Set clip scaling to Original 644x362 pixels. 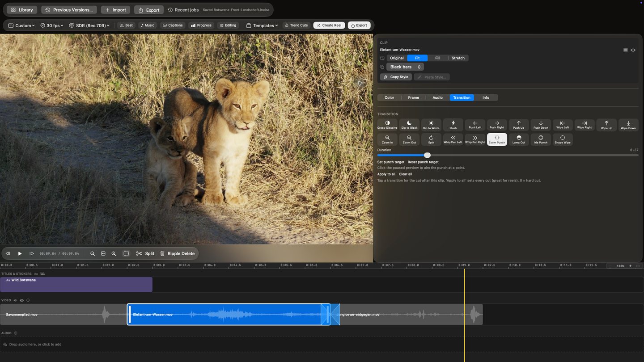[397, 58]
